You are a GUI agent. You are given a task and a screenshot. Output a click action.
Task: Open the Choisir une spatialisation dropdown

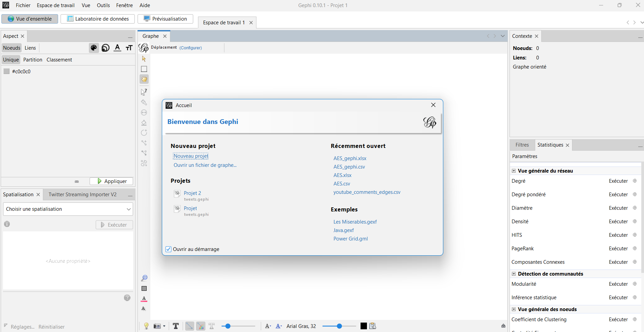tap(68, 209)
